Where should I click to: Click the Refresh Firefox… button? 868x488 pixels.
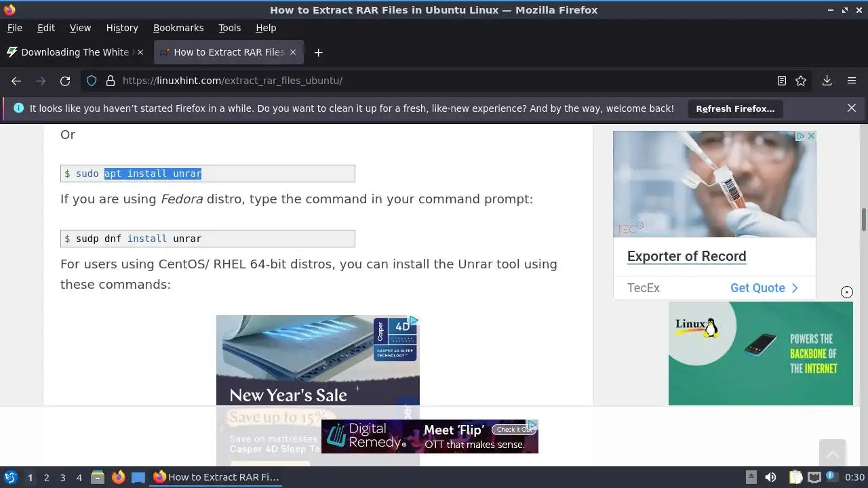pos(735,108)
